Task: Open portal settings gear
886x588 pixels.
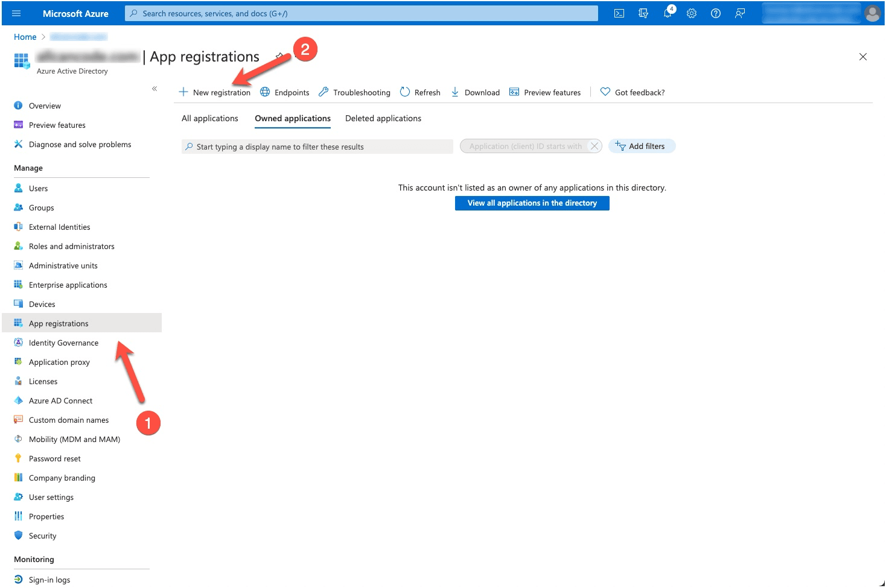Action: [x=692, y=13]
